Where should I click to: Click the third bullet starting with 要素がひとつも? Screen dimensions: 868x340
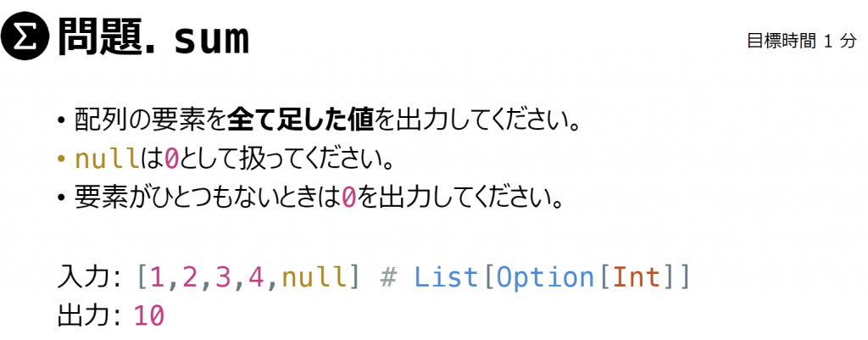[310, 198]
